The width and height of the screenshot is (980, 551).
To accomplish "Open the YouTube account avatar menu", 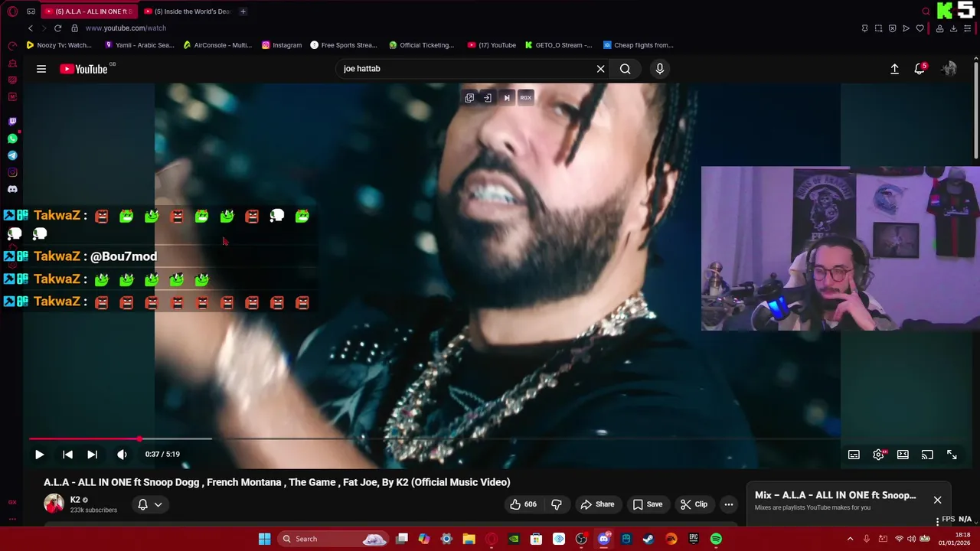I will pos(949,69).
